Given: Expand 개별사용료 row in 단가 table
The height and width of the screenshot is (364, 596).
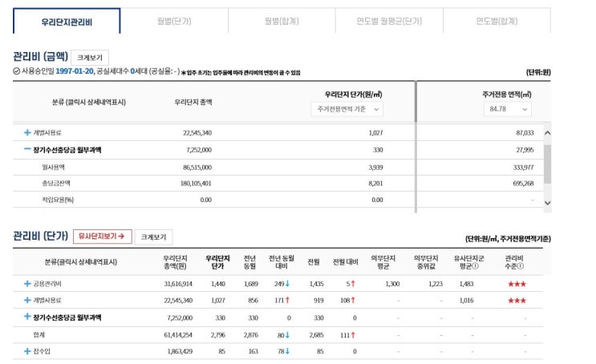Looking at the screenshot, I should point(27,300).
